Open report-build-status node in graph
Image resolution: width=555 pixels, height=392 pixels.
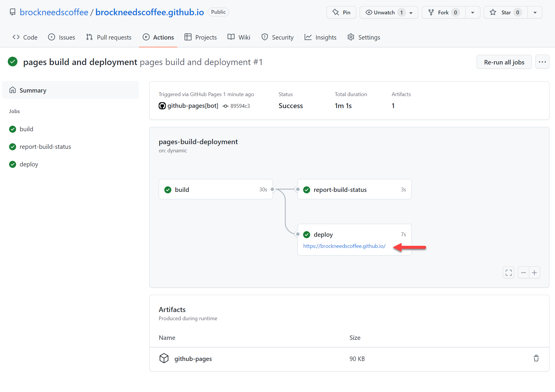coord(355,189)
